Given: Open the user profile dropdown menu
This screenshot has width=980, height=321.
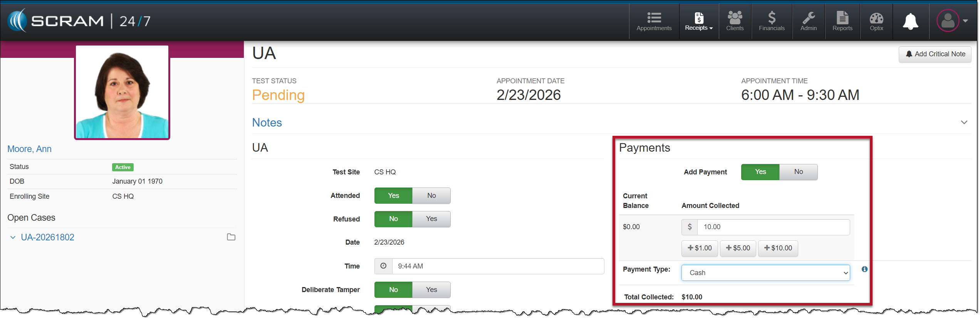Looking at the screenshot, I should click(952, 21).
